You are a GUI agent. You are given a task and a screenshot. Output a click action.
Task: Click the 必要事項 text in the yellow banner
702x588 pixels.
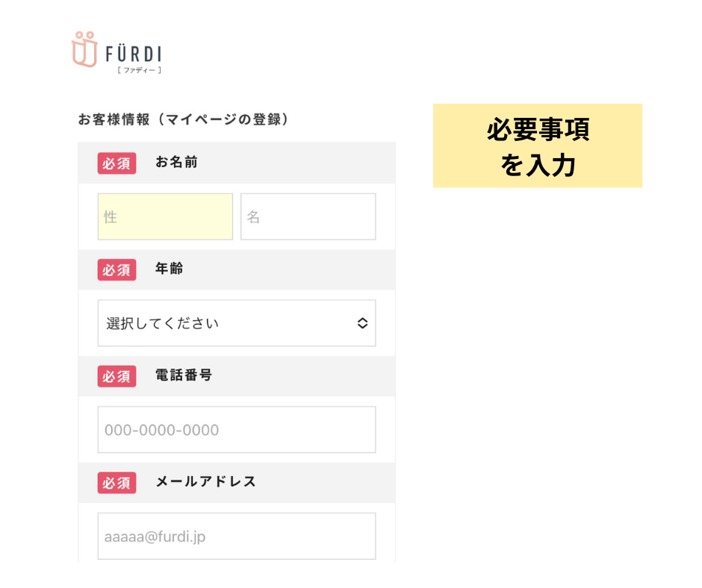tap(538, 129)
